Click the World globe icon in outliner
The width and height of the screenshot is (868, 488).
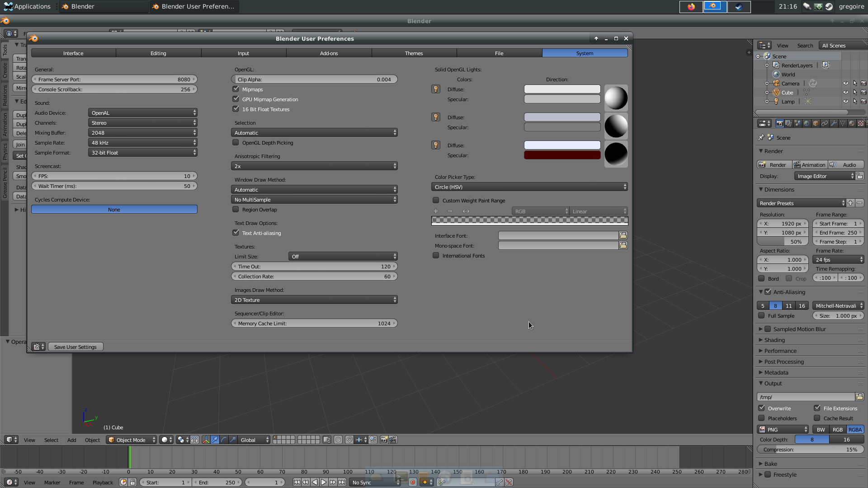pyautogui.click(x=776, y=74)
